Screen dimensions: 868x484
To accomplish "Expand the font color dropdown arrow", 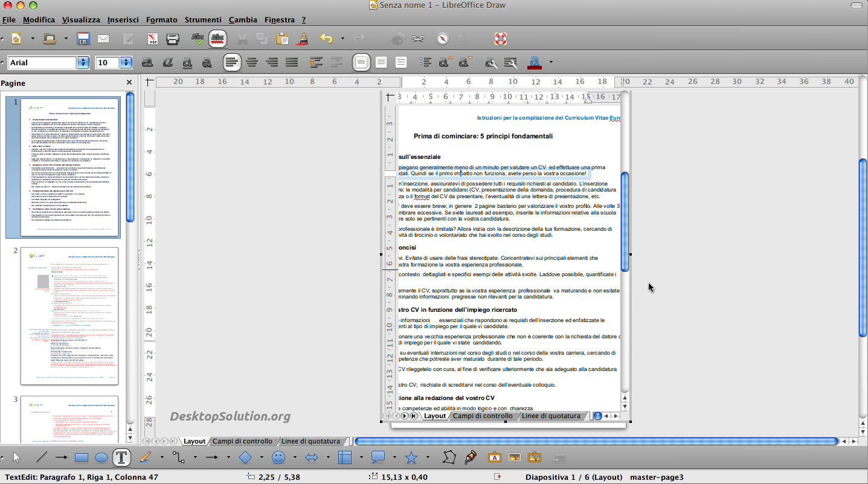I will pos(551,62).
